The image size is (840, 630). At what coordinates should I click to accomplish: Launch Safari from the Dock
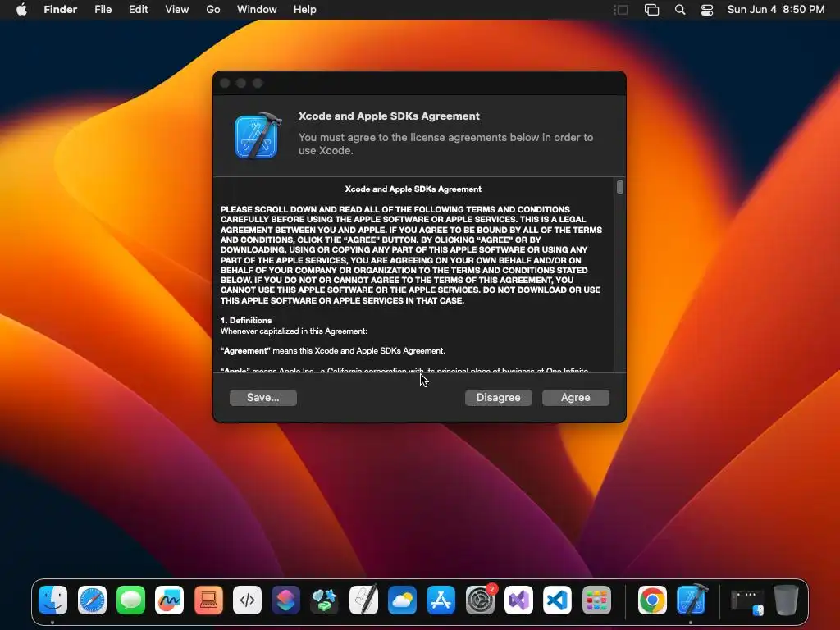(92, 600)
